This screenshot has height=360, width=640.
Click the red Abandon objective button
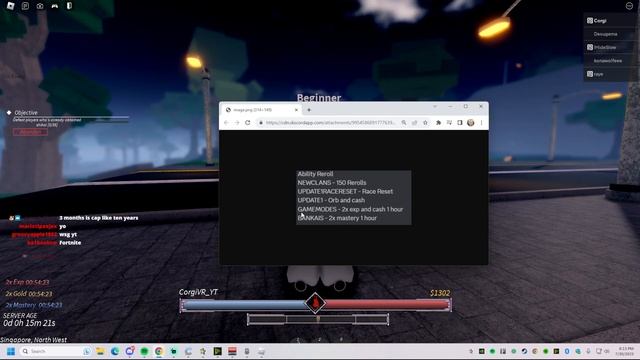pyautogui.click(x=30, y=132)
